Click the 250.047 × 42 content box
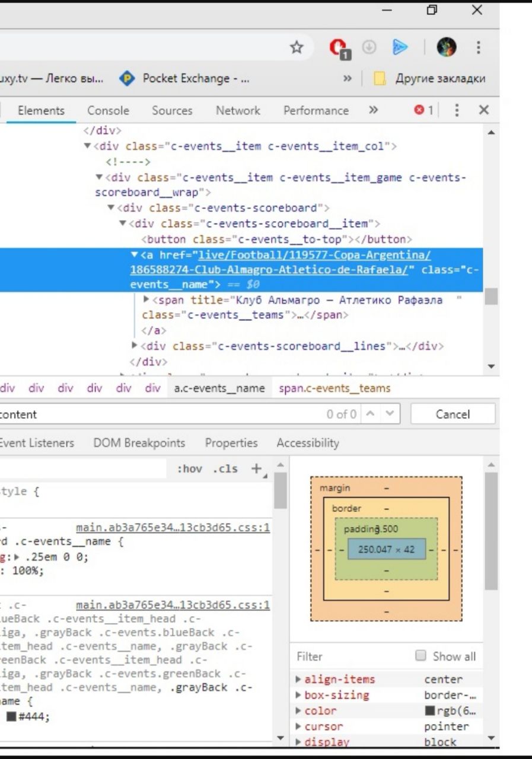The image size is (532, 759). (x=387, y=549)
